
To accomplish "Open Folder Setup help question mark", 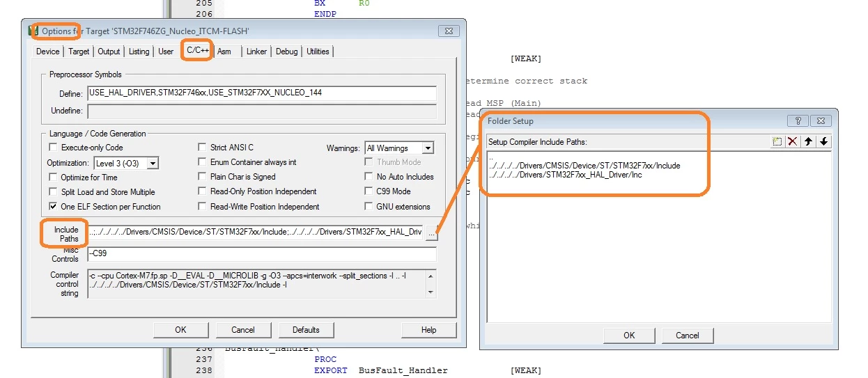I will coord(798,120).
